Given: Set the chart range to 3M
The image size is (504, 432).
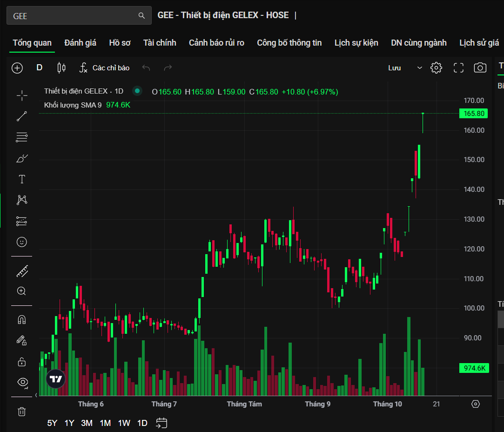Looking at the screenshot, I should coord(87,423).
